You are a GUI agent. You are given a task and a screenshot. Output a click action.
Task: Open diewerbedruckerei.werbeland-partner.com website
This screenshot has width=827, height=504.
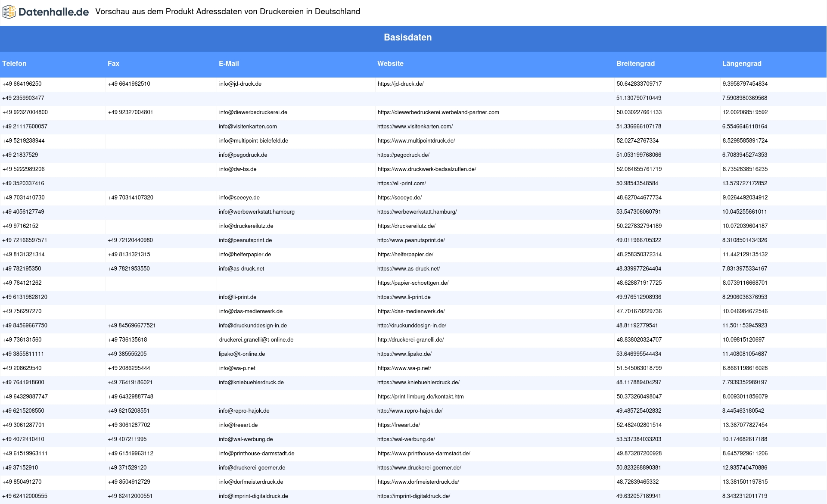(438, 112)
